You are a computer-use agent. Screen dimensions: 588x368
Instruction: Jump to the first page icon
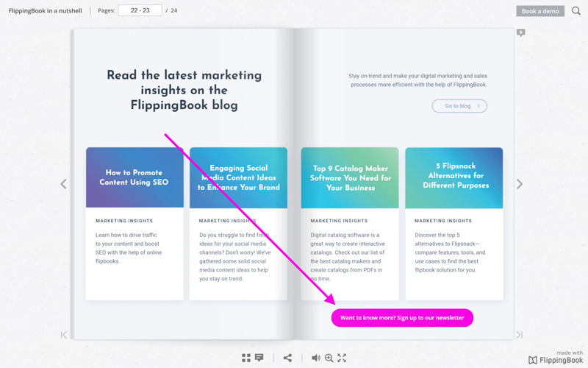coord(64,335)
